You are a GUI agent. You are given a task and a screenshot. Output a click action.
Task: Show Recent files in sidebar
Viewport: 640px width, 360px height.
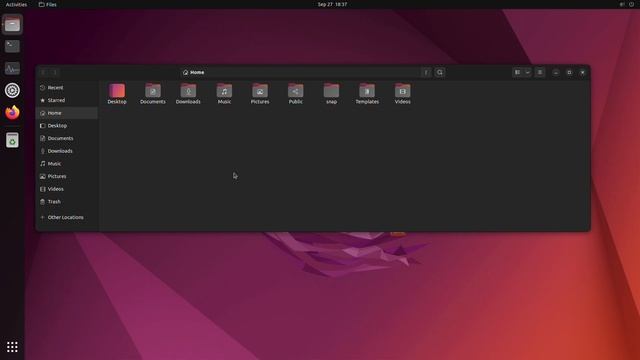click(x=67, y=87)
